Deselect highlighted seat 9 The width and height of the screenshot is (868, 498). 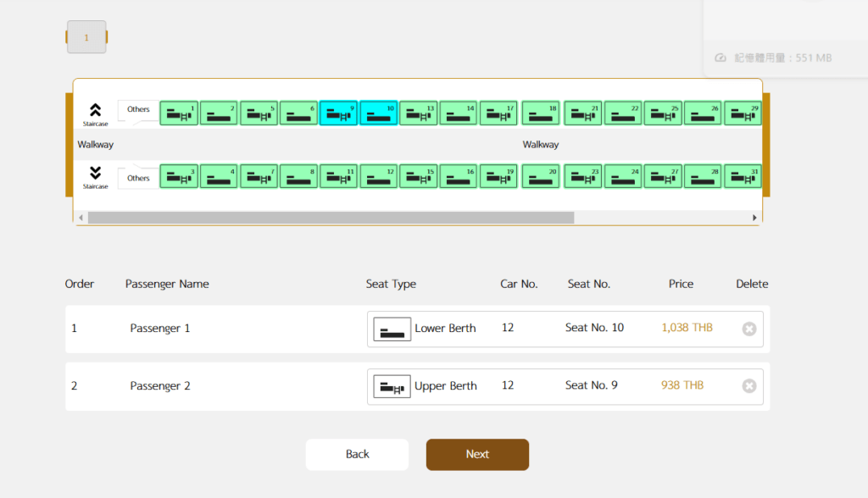click(338, 113)
